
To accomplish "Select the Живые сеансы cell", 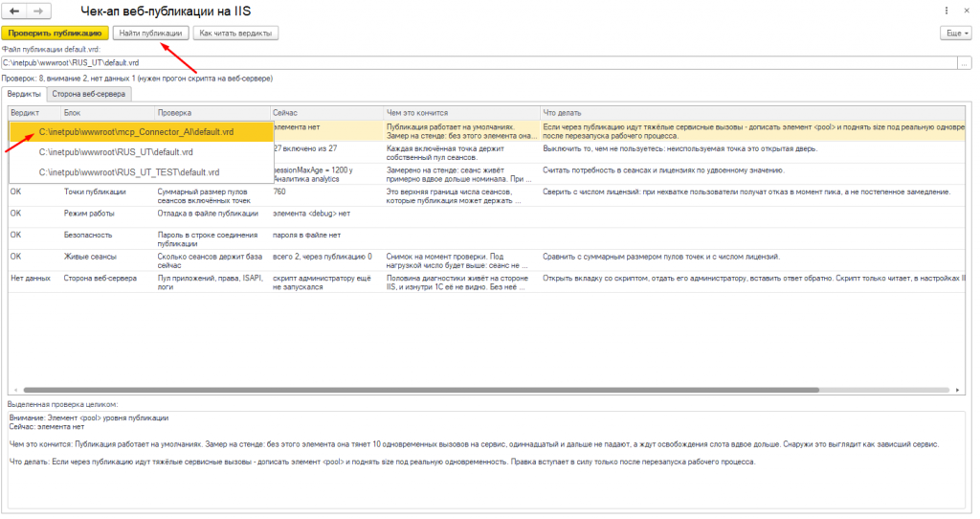I will tap(108, 260).
